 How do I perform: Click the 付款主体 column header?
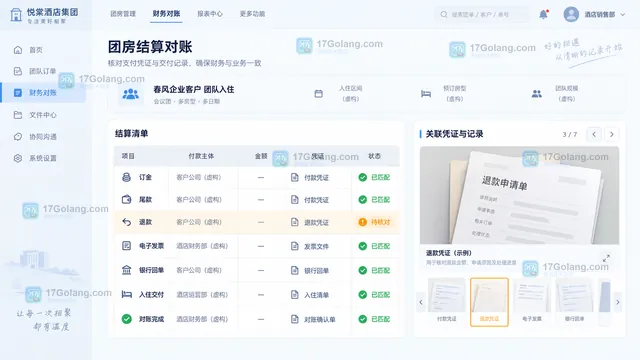[x=201, y=156]
